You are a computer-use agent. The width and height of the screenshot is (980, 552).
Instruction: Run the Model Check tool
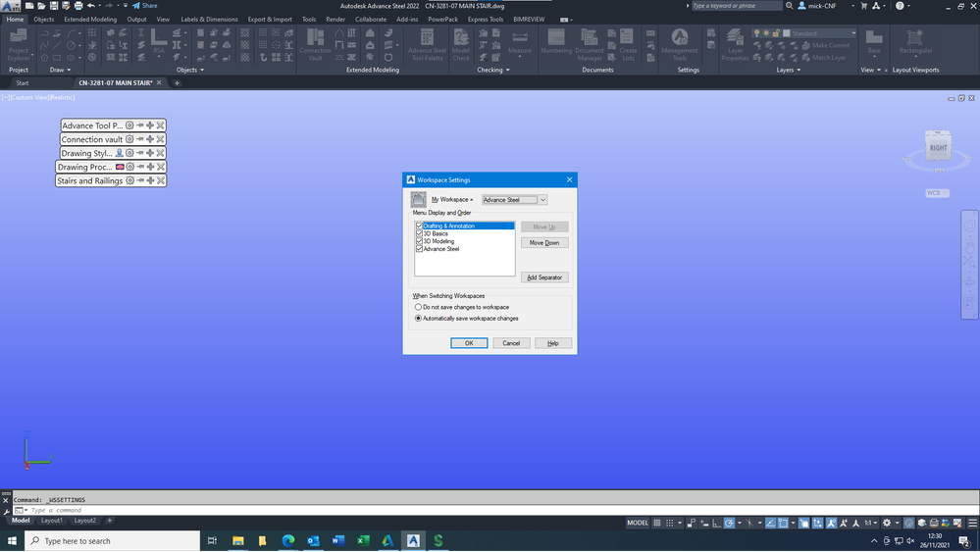[x=461, y=44]
